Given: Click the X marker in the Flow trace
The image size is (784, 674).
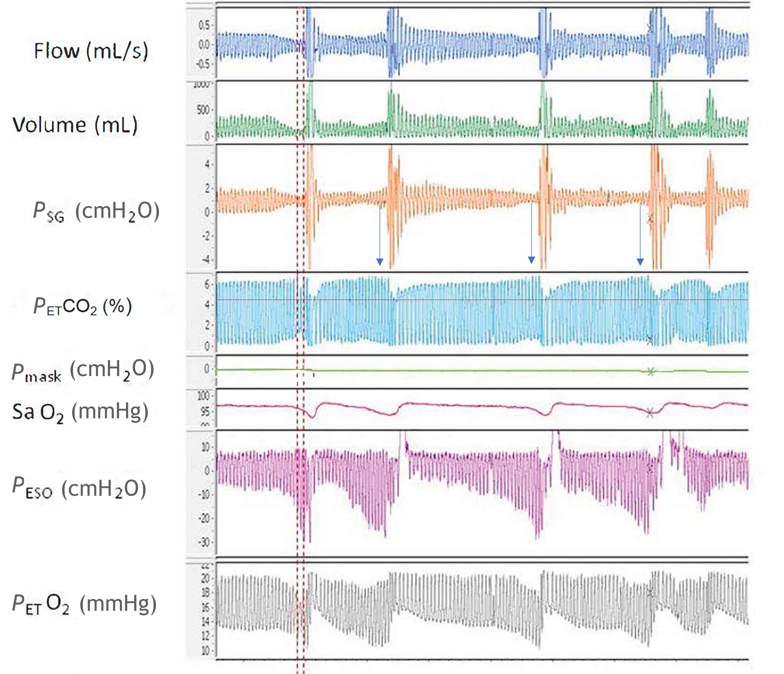Looking at the screenshot, I should pyautogui.click(x=650, y=27).
